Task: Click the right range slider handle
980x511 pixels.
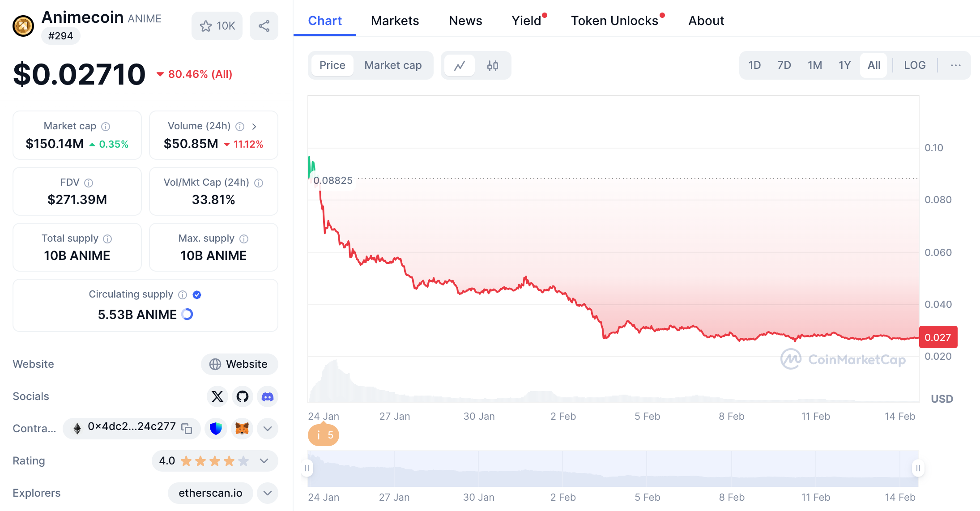Action: point(918,468)
